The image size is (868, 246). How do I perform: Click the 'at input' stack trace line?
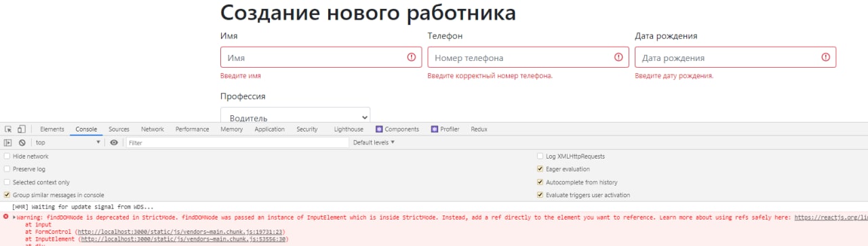coord(38,224)
